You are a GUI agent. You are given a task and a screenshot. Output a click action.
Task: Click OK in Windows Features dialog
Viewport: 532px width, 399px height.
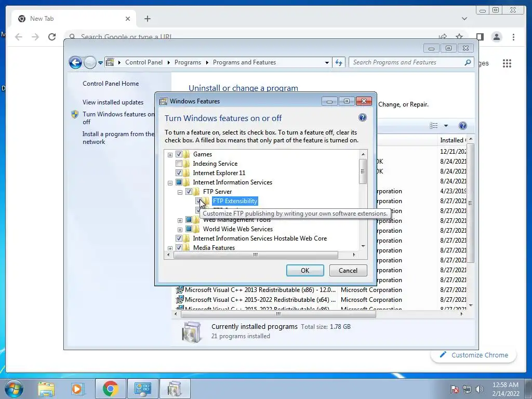point(305,270)
